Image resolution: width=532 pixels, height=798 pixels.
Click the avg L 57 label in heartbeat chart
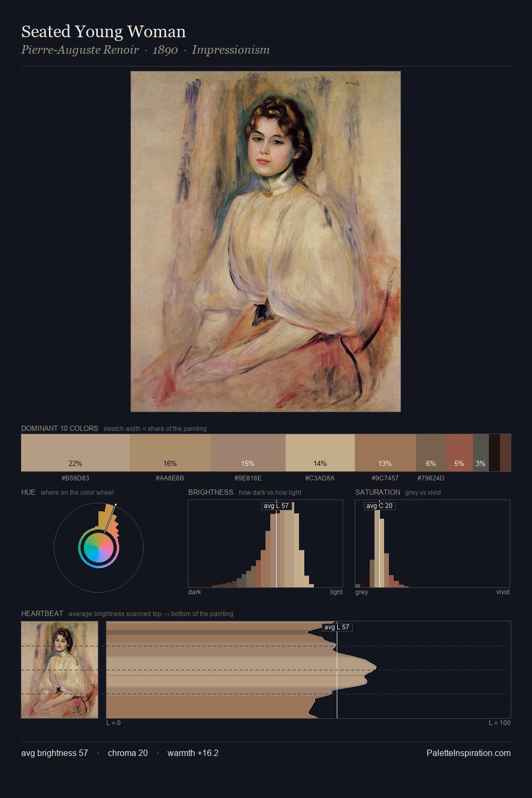337,627
